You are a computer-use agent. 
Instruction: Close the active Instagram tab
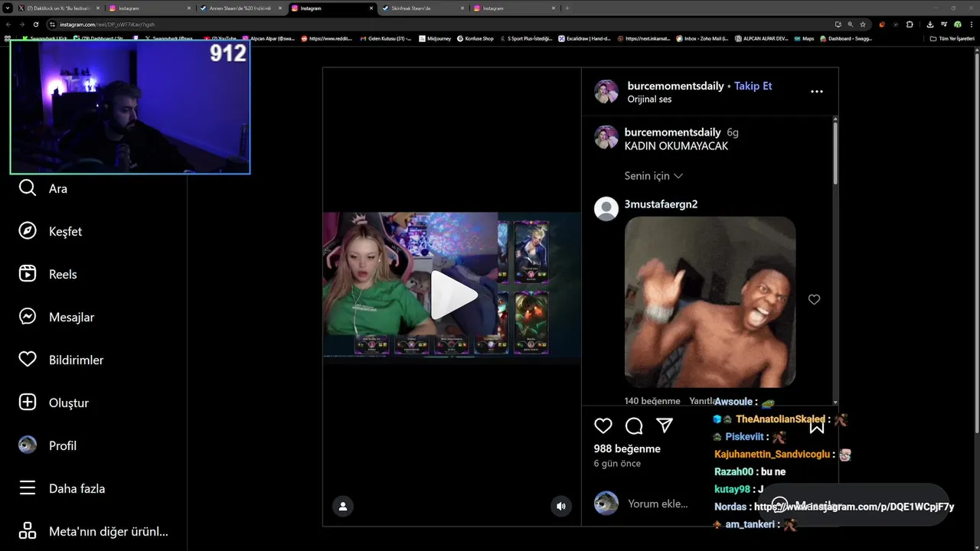(372, 8)
